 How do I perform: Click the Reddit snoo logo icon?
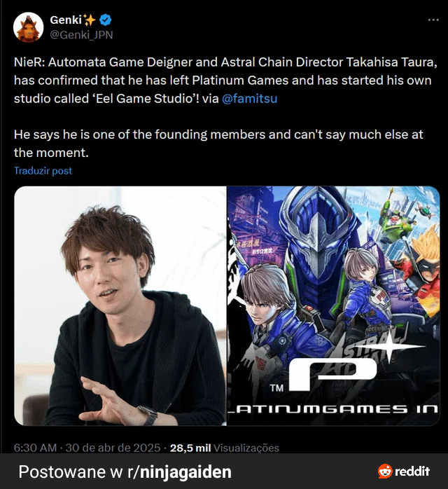coord(385,471)
